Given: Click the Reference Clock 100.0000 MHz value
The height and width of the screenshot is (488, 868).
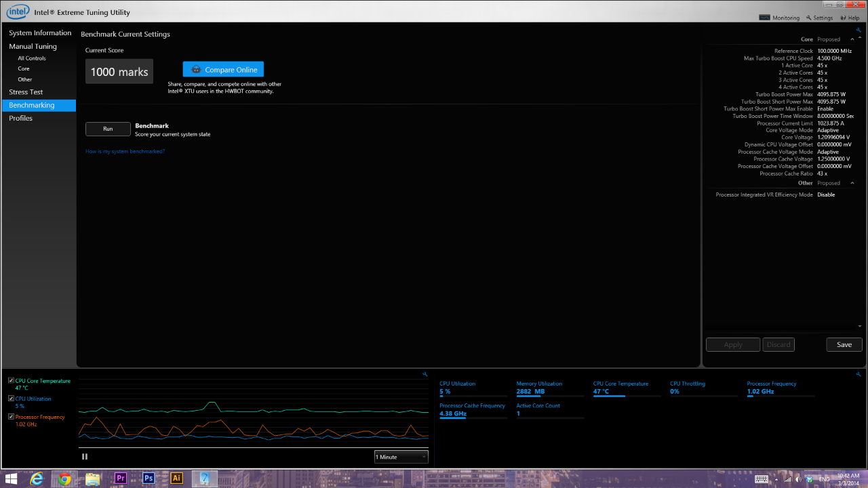Looking at the screenshot, I should (x=834, y=51).
